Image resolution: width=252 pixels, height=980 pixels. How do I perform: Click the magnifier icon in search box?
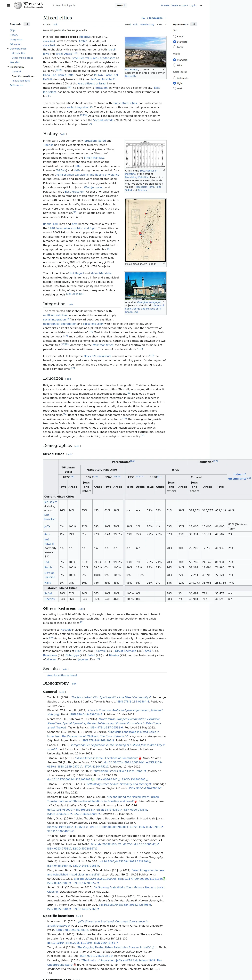click(53, 5)
